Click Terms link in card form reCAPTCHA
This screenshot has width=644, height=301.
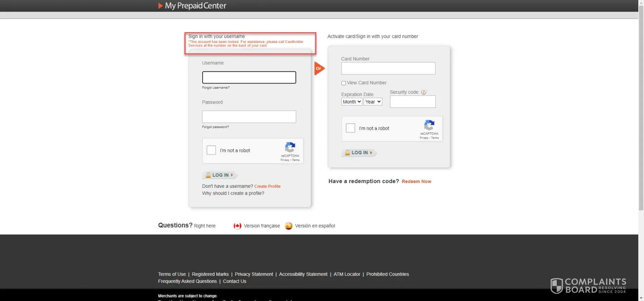435,138
